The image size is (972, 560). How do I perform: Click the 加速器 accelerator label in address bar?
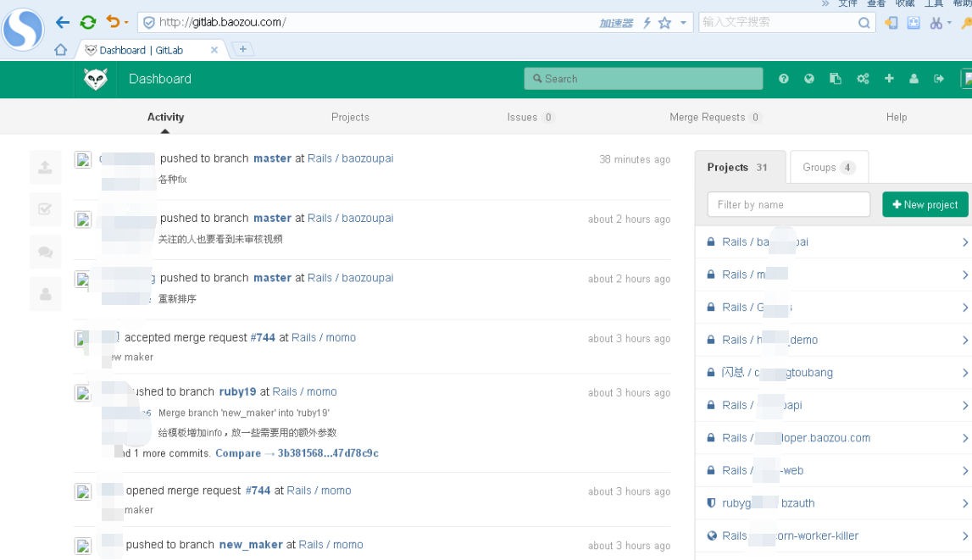click(x=616, y=24)
